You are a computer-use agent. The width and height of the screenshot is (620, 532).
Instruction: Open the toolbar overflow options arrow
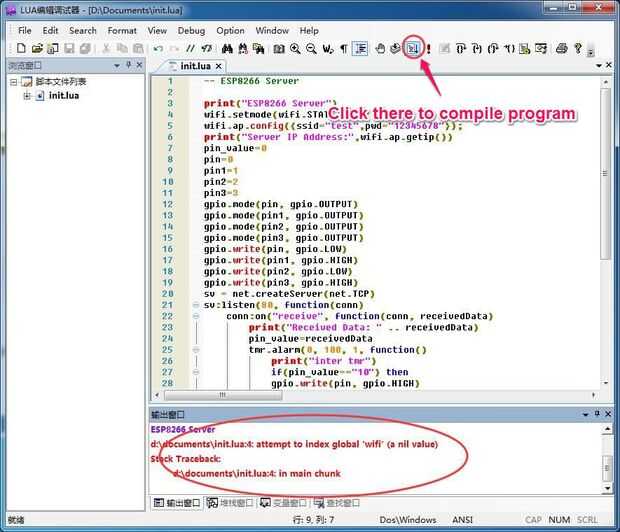pos(590,52)
